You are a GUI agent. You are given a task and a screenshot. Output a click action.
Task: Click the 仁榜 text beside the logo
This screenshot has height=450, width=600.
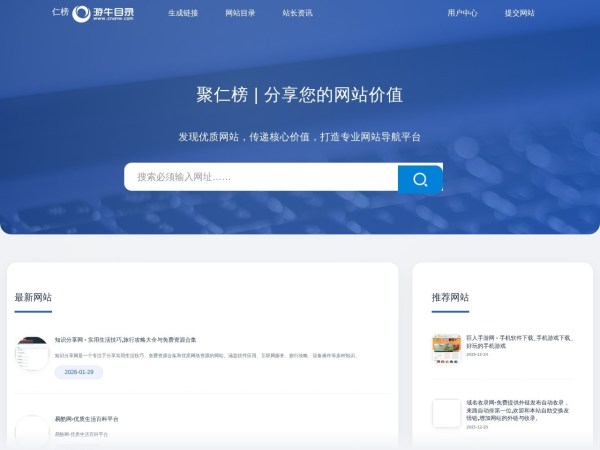tap(60, 12)
